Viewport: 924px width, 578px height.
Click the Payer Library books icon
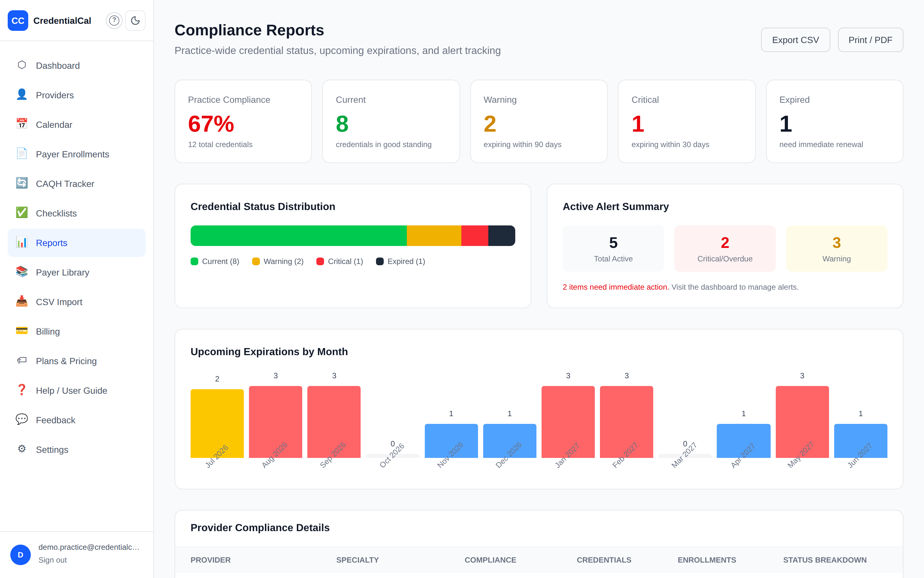pyautogui.click(x=22, y=272)
